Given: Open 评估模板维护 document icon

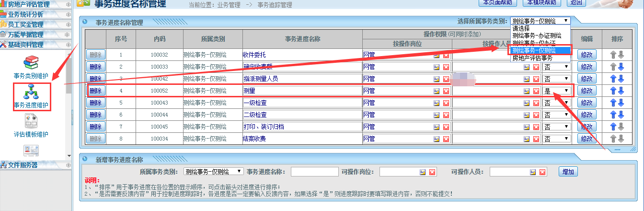Looking at the screenshot, I should coord(31,121).
